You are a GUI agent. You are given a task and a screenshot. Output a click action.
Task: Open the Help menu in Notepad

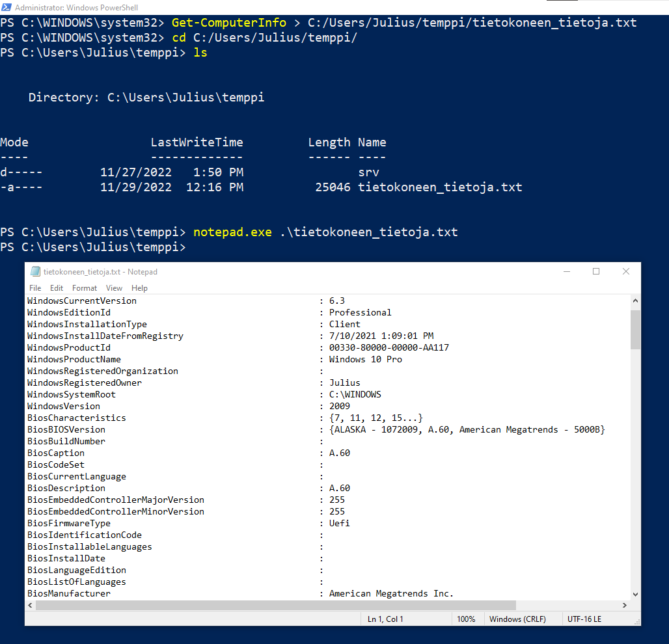click(x=139, y=288)
